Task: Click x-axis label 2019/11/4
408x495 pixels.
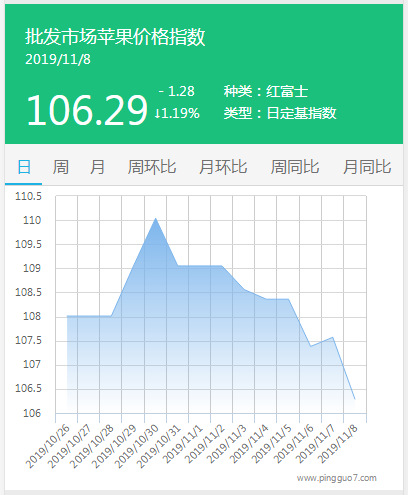Action: pos(249,444)
